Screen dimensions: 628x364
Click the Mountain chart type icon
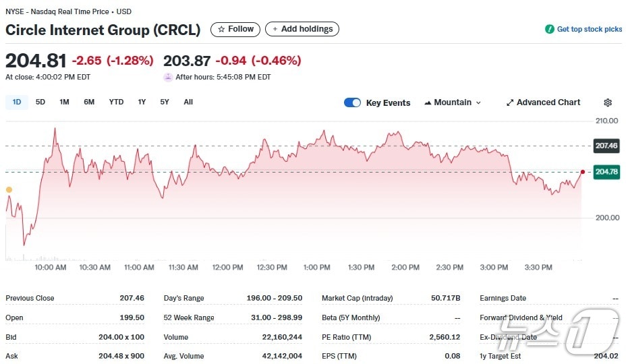click(x=428, y=102)
